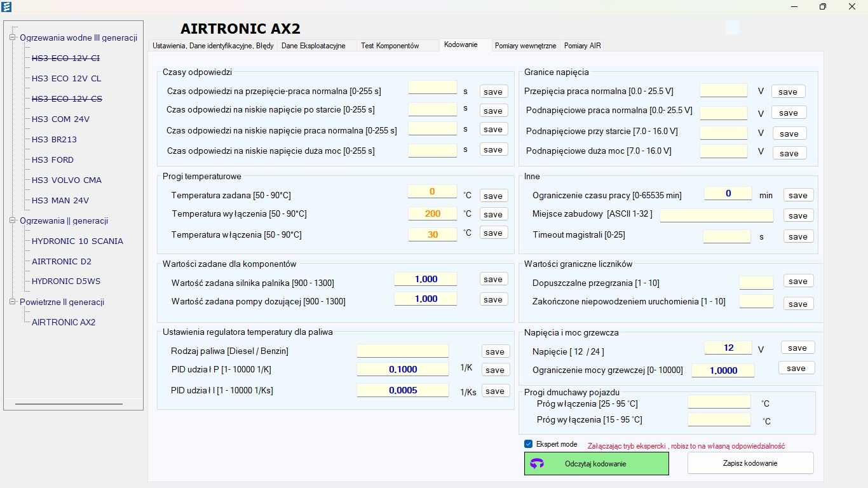The width and height of the screenshot is (868, 488).
Task: Select strikethrough HS3 ECO 12V CS item
Action: coord(67,98)
